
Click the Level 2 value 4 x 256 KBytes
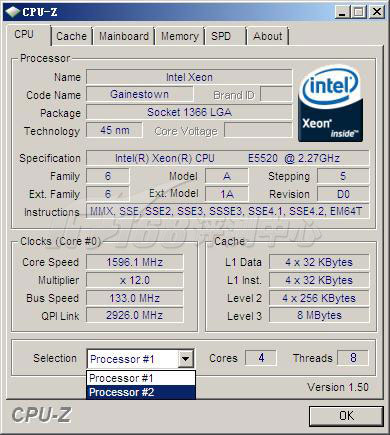(319, 298)
